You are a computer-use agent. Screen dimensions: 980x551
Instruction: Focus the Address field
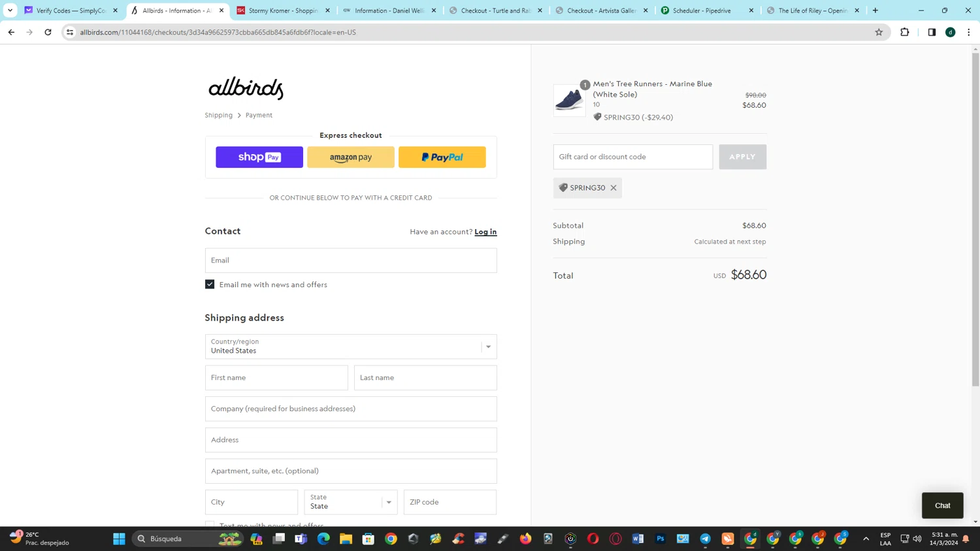click(351, 440)
